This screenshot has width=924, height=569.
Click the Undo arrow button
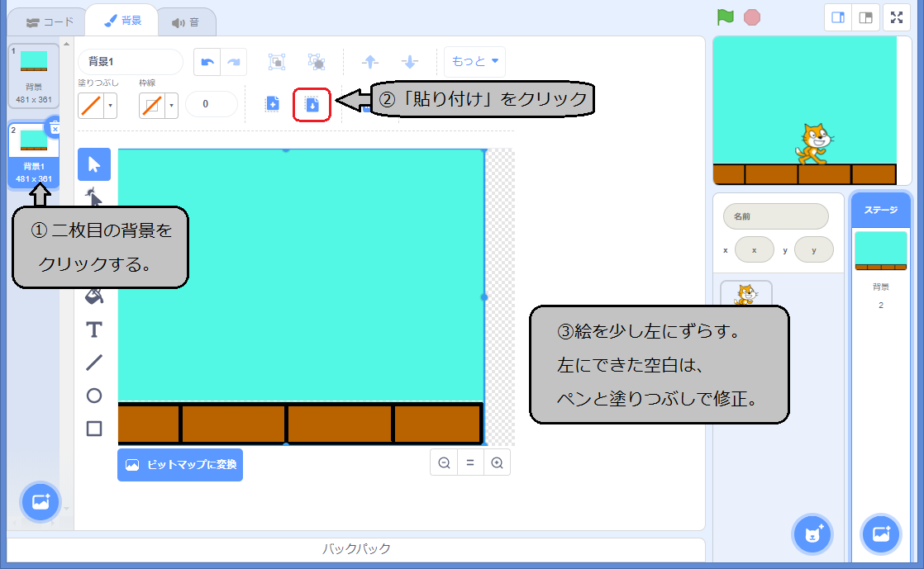pos(207,62)
